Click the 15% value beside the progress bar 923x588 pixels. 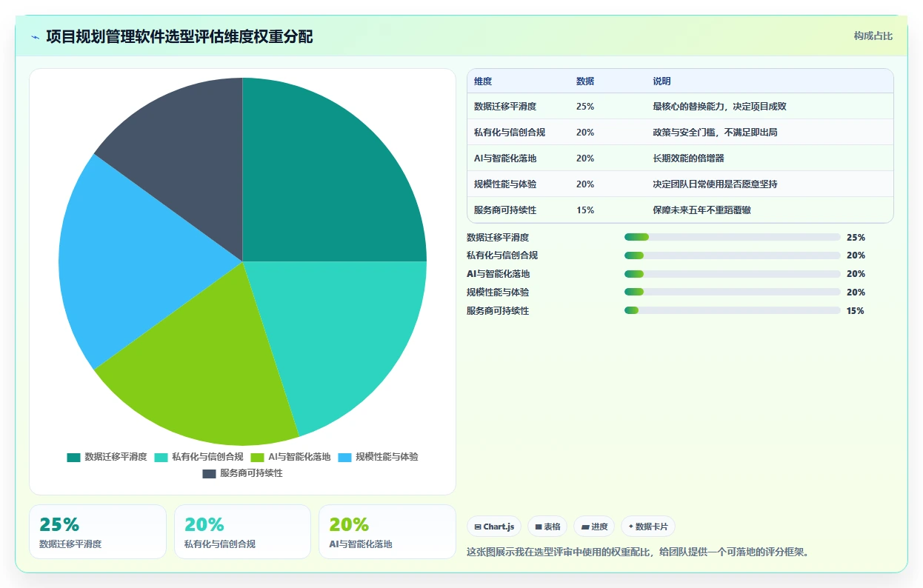(x=856, y=311)
